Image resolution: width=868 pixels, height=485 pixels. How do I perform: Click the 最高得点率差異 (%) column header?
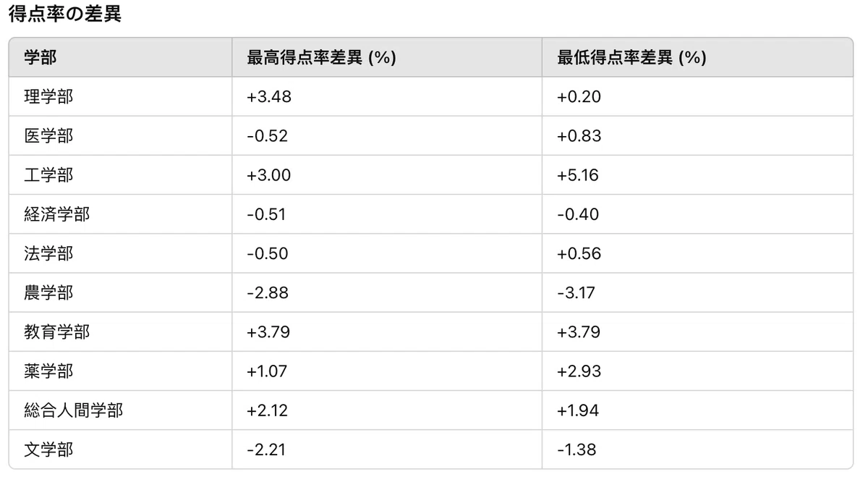pyautogui.click(x=321, y=58)
